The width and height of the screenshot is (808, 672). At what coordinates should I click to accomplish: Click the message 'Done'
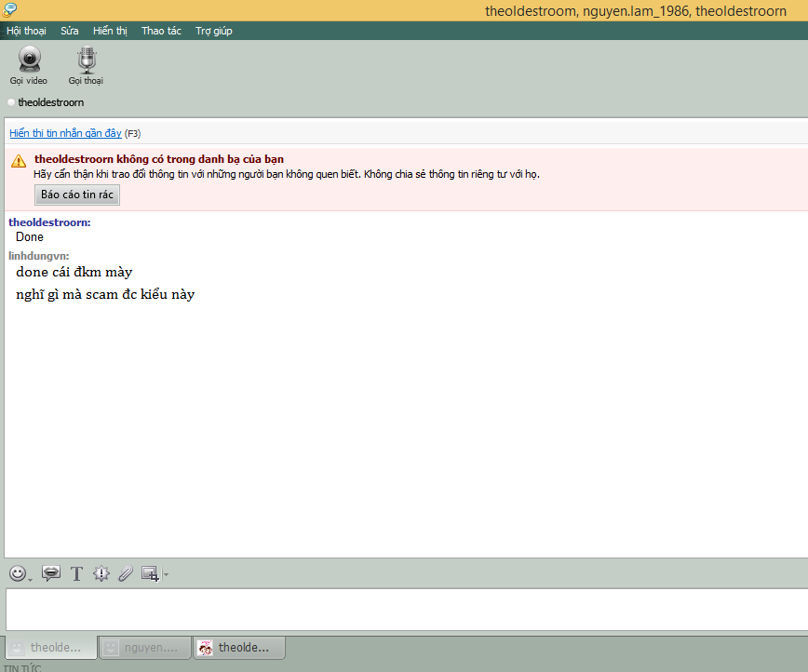point(30,237)
